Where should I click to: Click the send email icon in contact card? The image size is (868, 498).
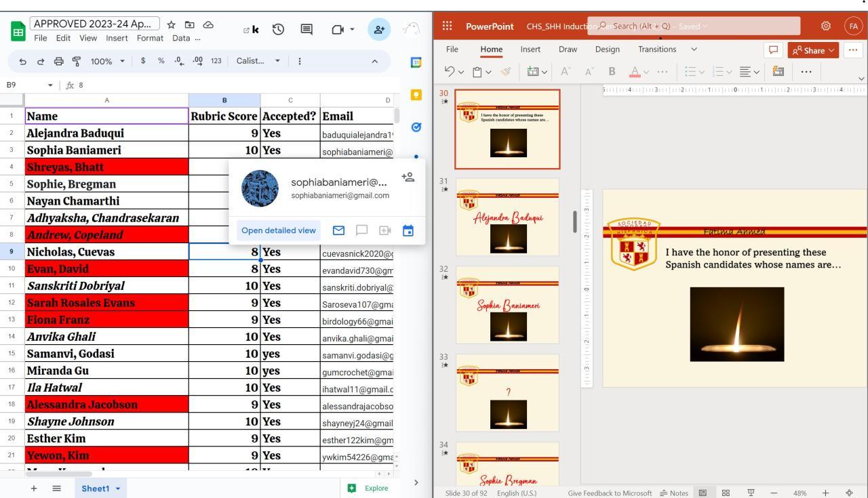click(x=338, y=230)
